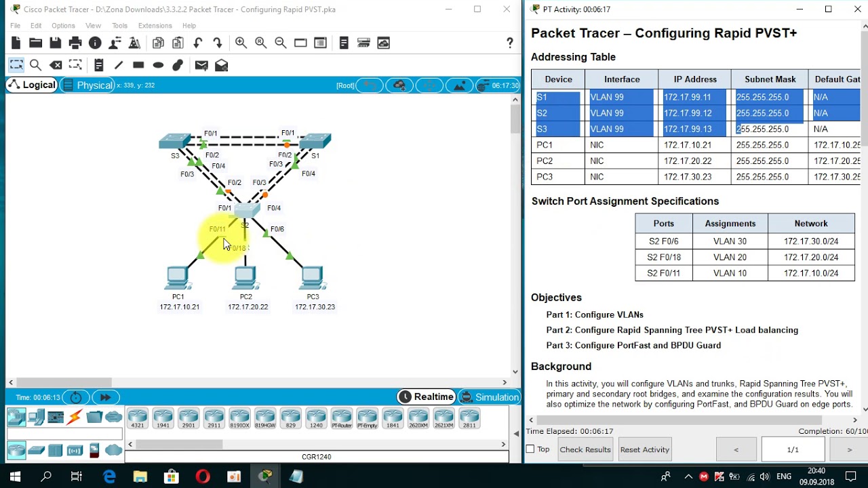Click the PC3 computer icon
This screenshot has height=488, width=868.
(312, 279)
